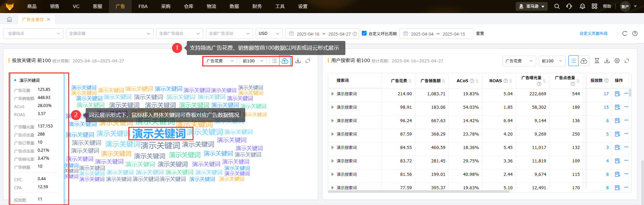Open the 全部站点 dropdown
This screenshot has height=205, width=644.
(x=33, y=34)
